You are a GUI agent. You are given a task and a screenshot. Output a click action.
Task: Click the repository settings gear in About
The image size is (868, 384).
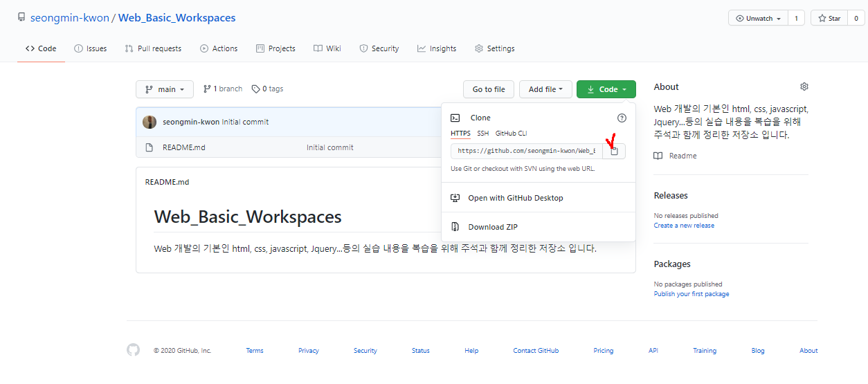coord(804,86)
